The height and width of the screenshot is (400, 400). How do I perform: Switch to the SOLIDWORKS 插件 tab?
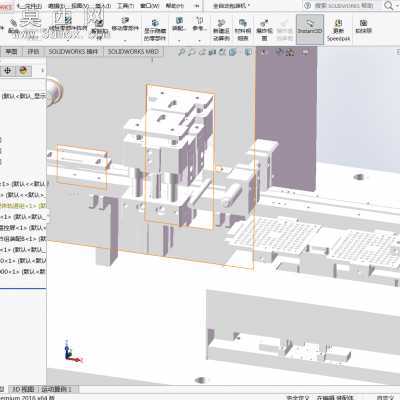pos(73,52)
